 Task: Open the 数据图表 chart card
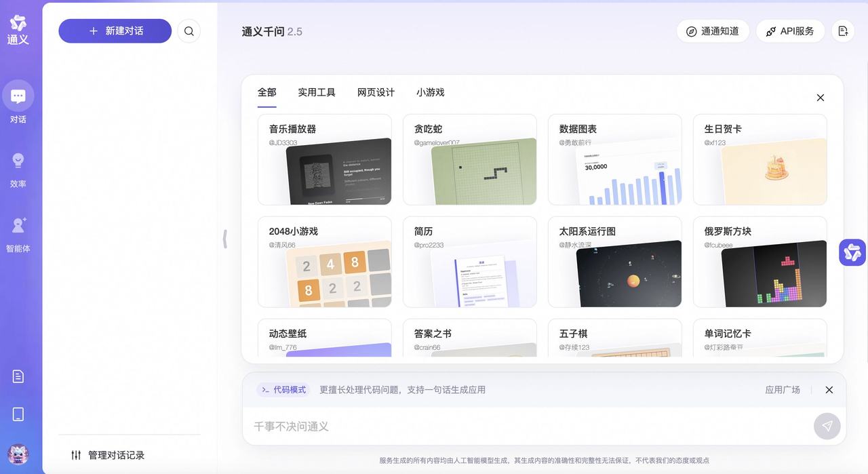pos(615,159)
